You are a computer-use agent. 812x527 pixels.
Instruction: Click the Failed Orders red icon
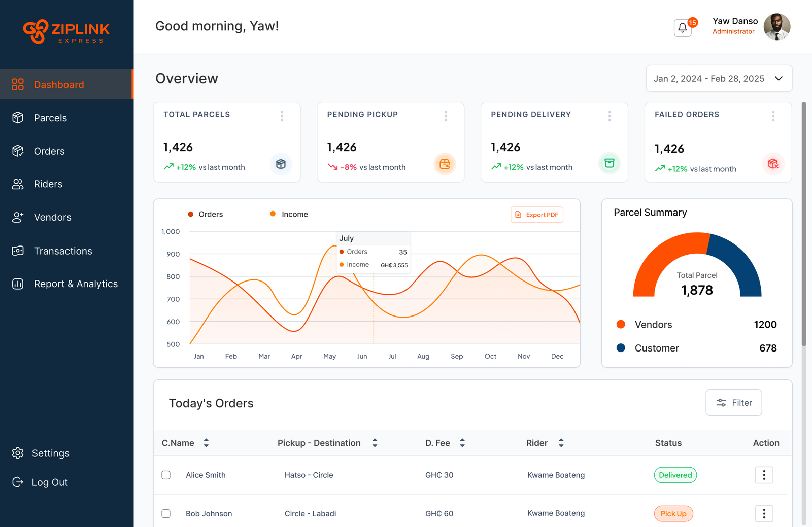(x=773, y=164)
